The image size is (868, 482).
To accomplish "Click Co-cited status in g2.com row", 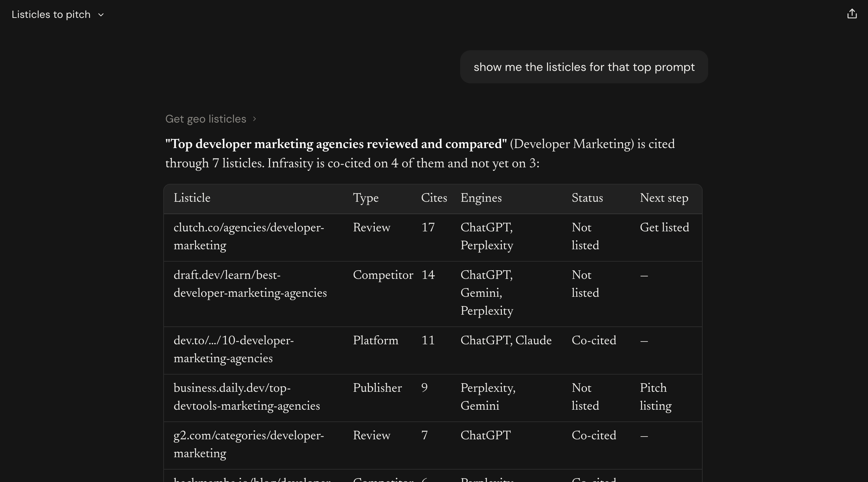I will (594, 435).
